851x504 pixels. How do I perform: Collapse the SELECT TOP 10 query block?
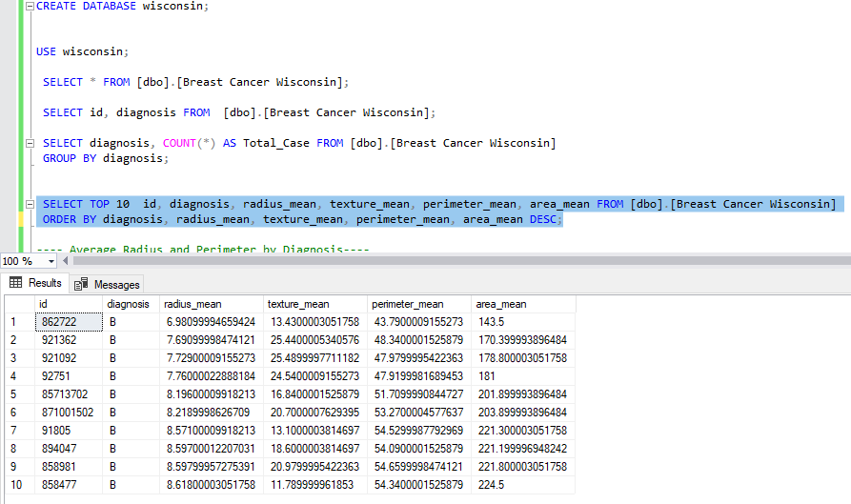tap(30, 204)
